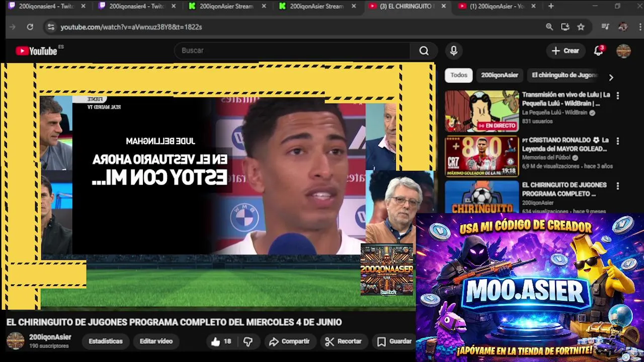Focus the Buscar search field
The height and width of the screenshot is (362, 644).
292,51
